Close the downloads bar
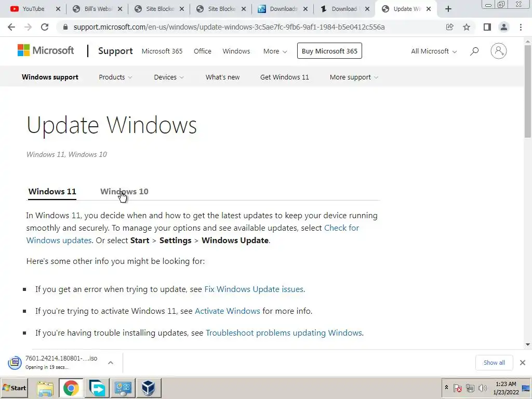The image size is (532, 399). [523, 363]
